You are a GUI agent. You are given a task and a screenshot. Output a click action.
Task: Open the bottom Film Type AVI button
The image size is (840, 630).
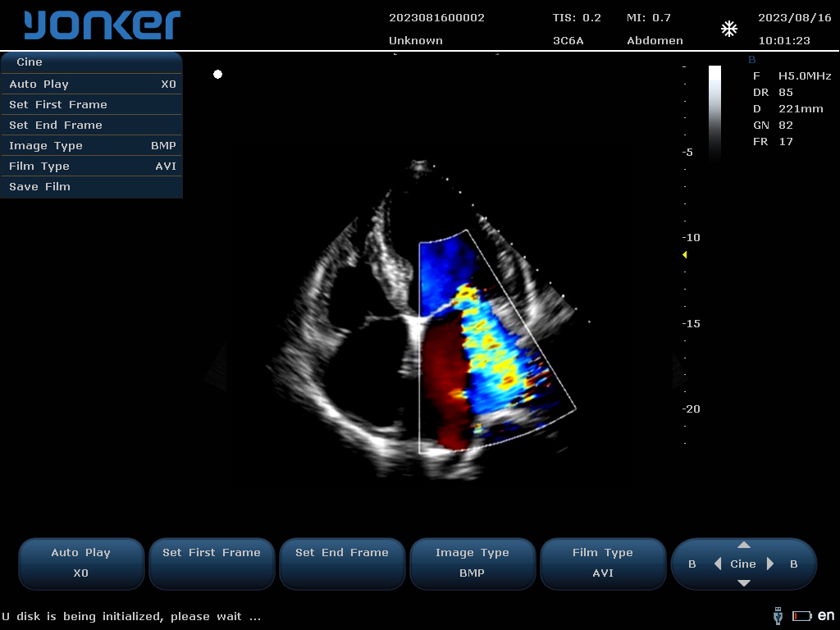pos(603,563)
